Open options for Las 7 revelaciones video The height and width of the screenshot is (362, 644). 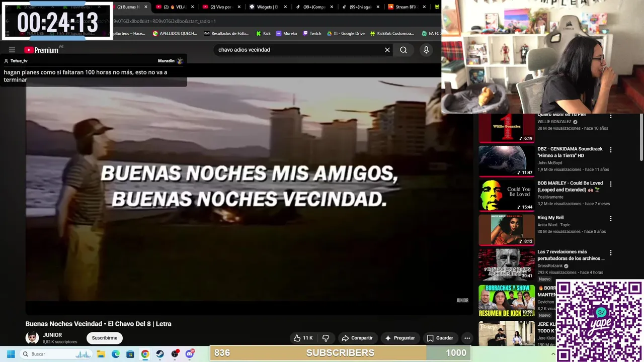coord(611,253)
